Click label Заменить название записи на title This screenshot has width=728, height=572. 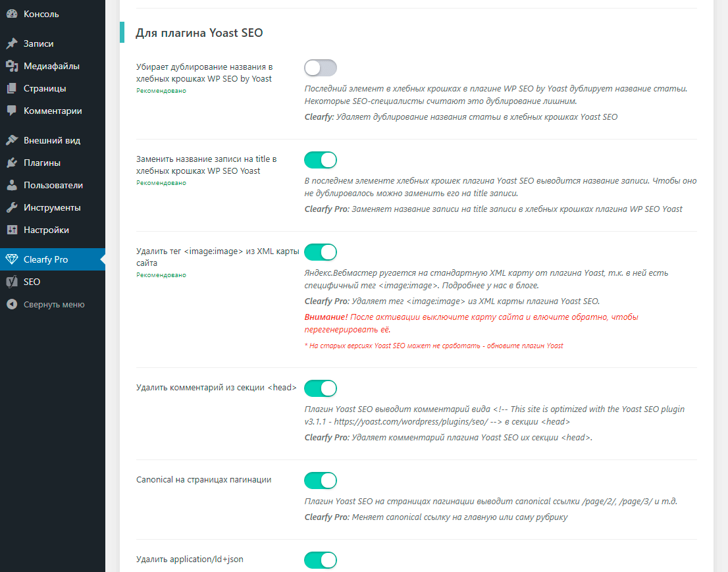pyautogui.click(x=206, y=165)
